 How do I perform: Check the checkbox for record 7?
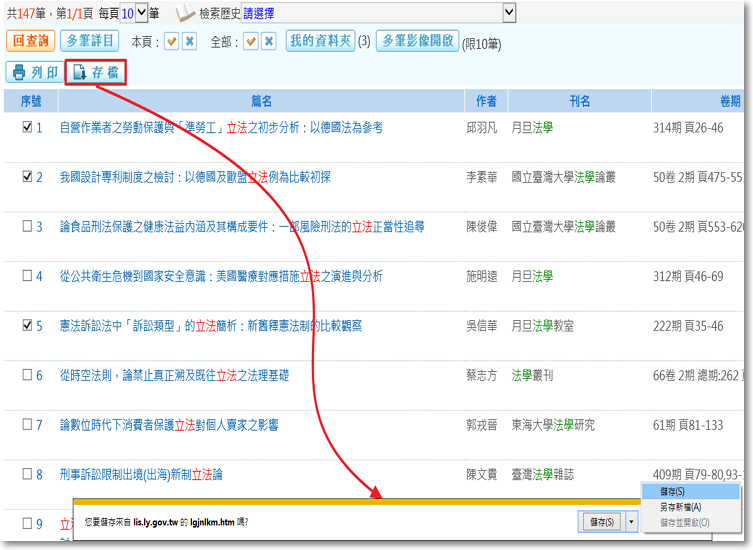pyautogui.click(x=27, y=425)
